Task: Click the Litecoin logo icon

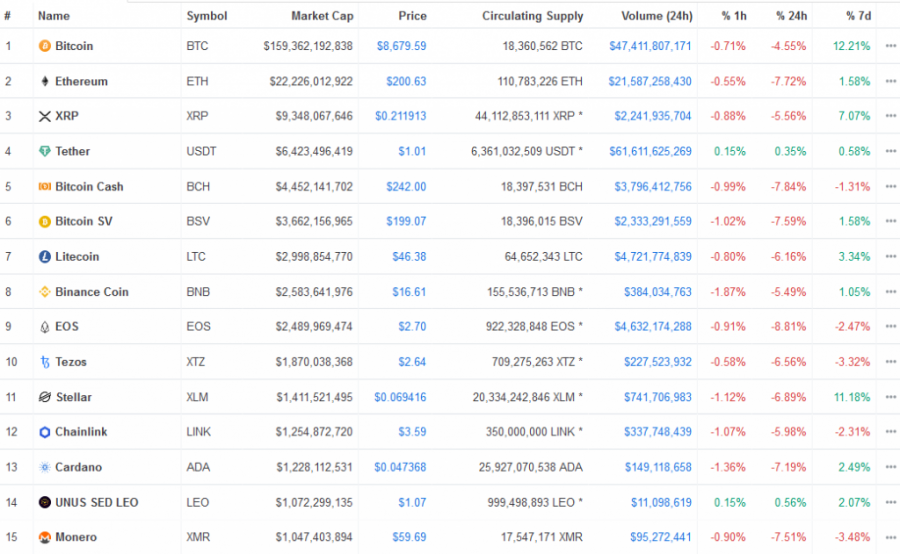Action: (x=44, y=257)
